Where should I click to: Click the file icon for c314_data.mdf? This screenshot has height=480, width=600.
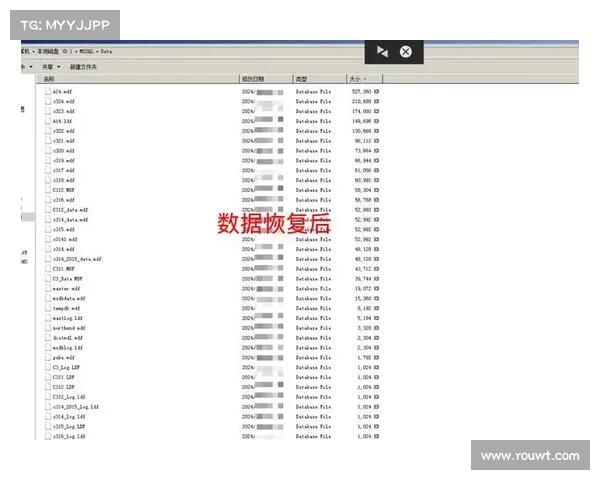click(x=48, y=220)
